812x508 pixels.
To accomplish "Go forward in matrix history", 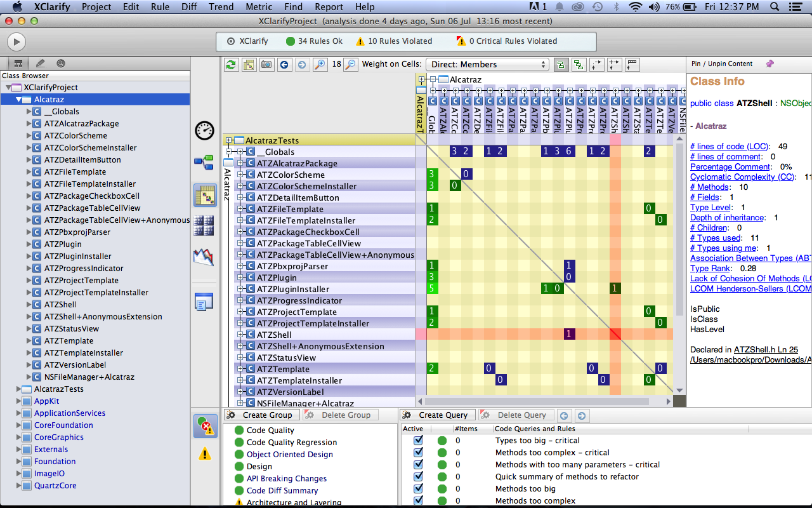I will (302, 64).
